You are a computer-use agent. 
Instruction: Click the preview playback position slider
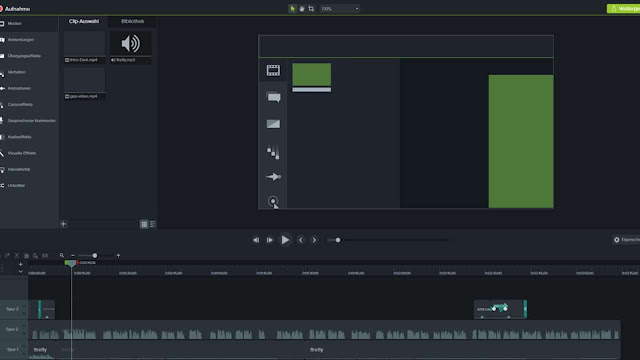click(387, 240)
